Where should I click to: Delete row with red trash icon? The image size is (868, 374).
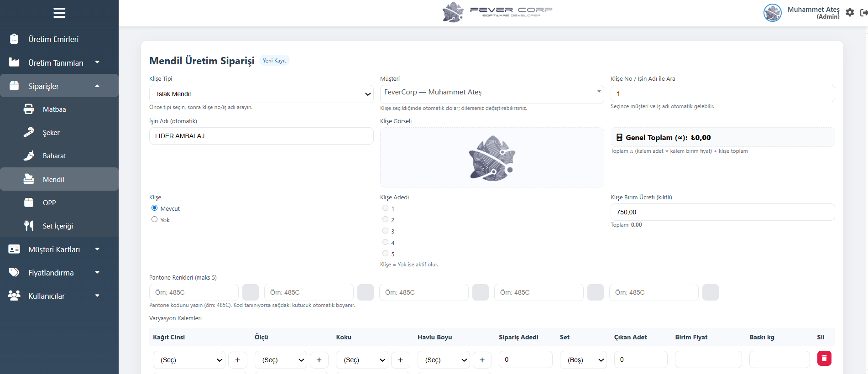coord(824,358)
